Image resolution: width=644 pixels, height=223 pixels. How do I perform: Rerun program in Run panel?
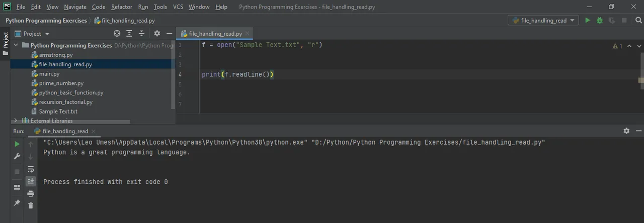(17, 144)
